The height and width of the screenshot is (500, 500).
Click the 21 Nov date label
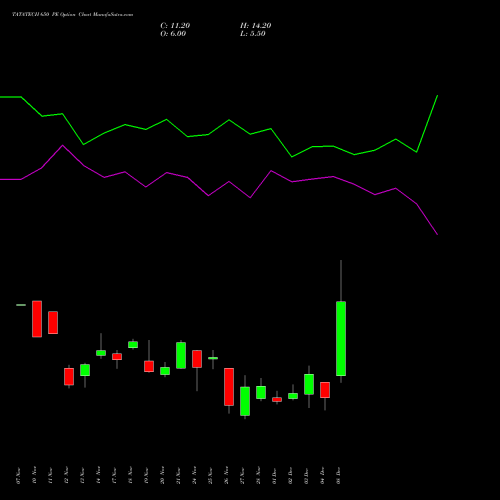(x=179, y=476)
